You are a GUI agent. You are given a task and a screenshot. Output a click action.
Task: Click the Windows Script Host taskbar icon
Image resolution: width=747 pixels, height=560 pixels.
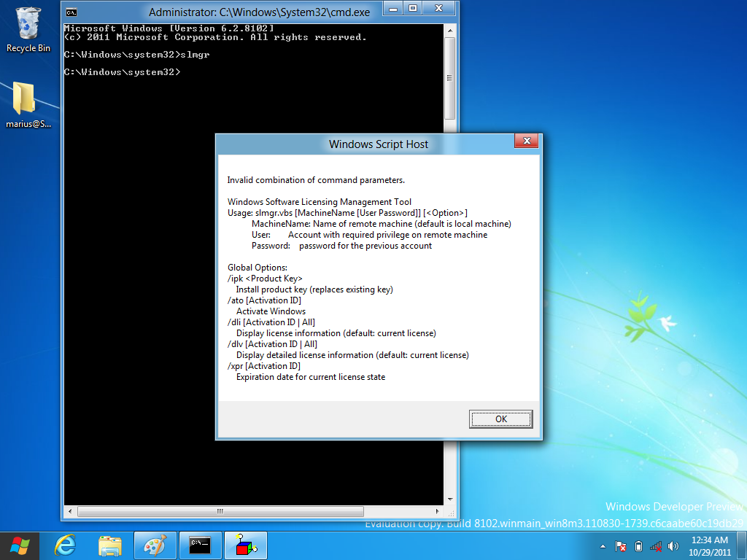(x=246, y=545)
